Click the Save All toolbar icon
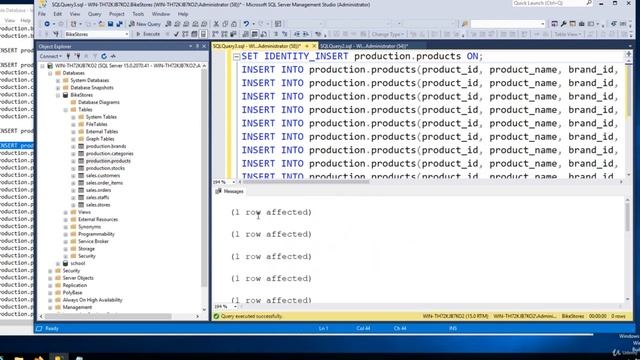 click(x=119, y=24)
